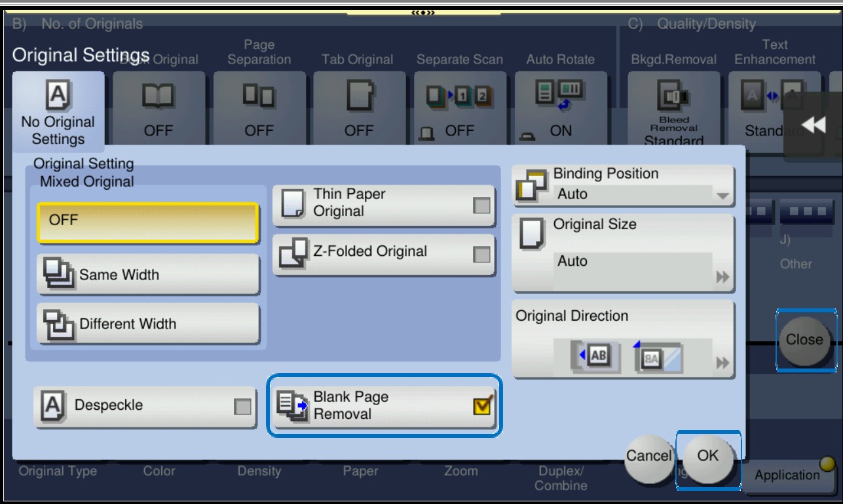The width and height of the screenshot is (843, 504).
Task: Enable the Despeckle checkbox
Action: (243, 406)
